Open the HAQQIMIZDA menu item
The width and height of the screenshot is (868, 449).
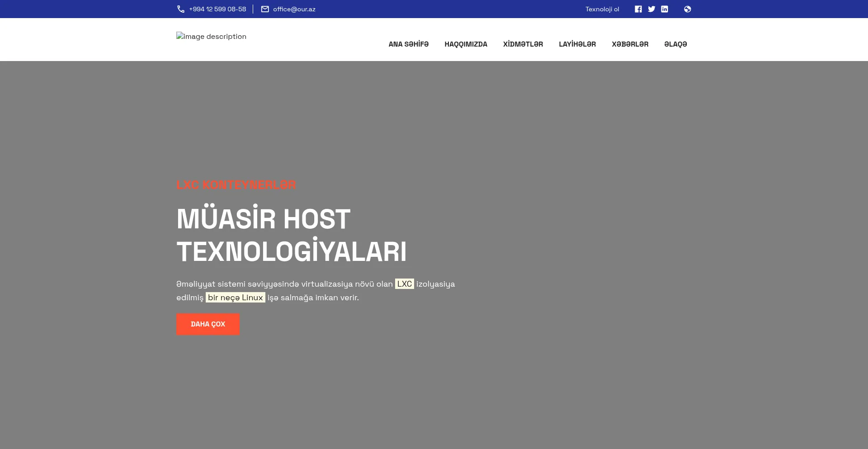pyautogui.click(x=466, y=44)
